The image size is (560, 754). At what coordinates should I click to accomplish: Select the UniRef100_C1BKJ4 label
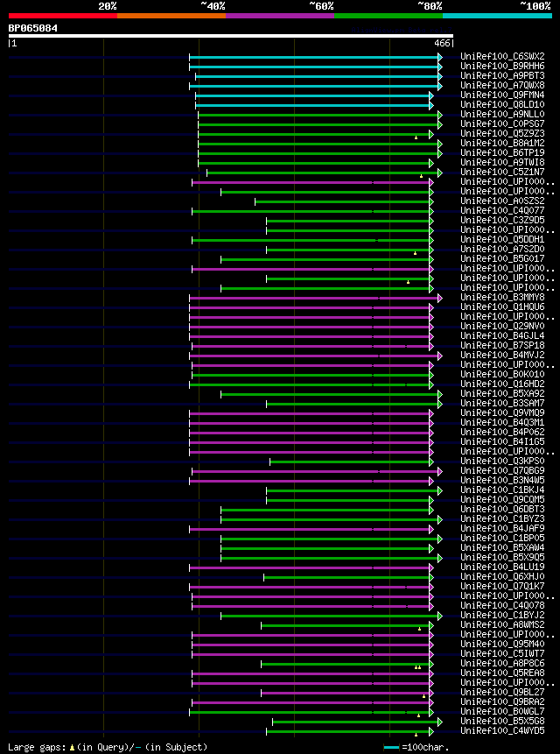502,490
